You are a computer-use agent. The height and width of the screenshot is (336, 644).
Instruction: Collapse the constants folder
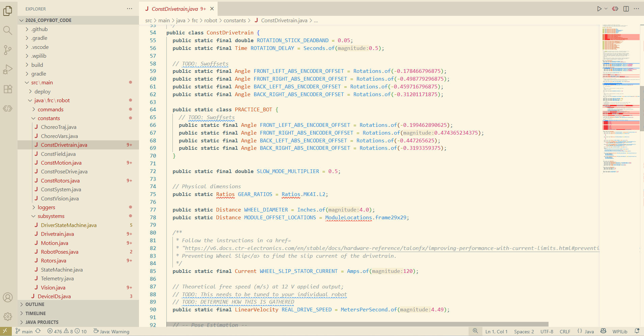[78, 118]
